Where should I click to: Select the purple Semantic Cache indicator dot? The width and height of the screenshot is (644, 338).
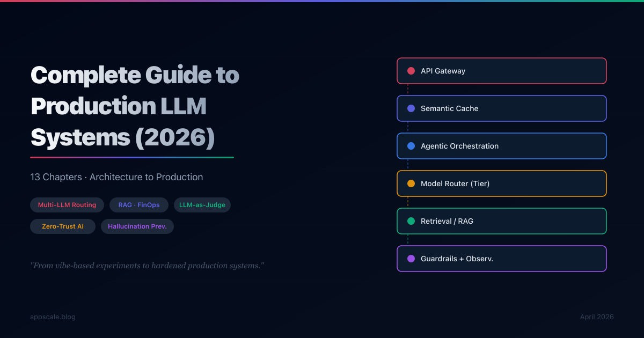tap(411, 108)
